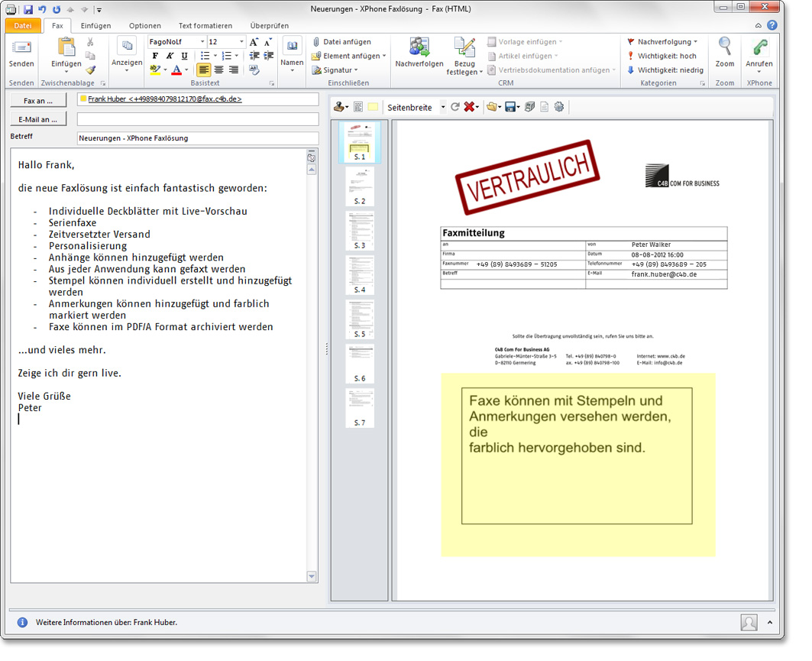The width and height of the screenshot is (812, 661).
Task: Click the yellow note annotation icon
Action: [373, 107]
